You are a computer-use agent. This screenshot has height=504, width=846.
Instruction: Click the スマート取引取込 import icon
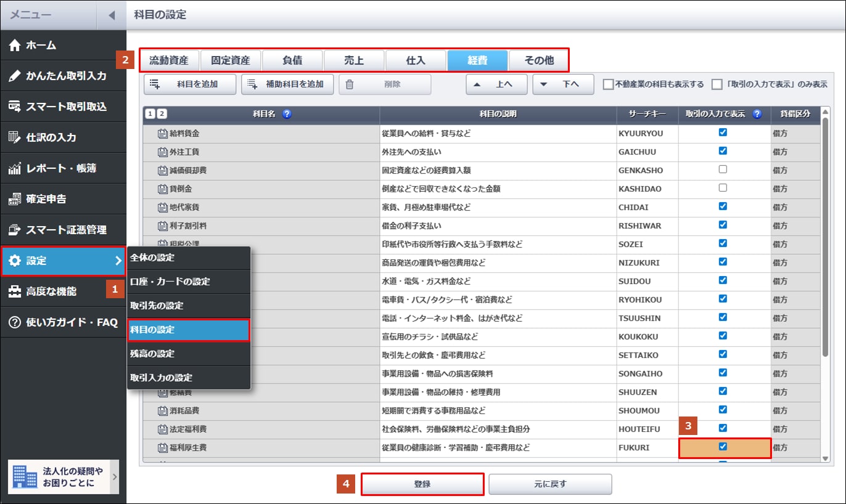pyautogui.click(x=15, y=107)
